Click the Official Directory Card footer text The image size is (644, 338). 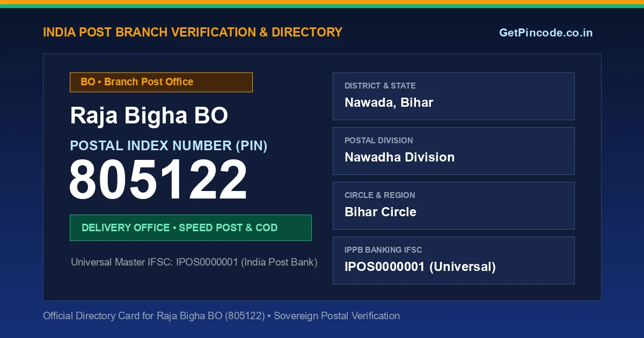coord(221,316)
